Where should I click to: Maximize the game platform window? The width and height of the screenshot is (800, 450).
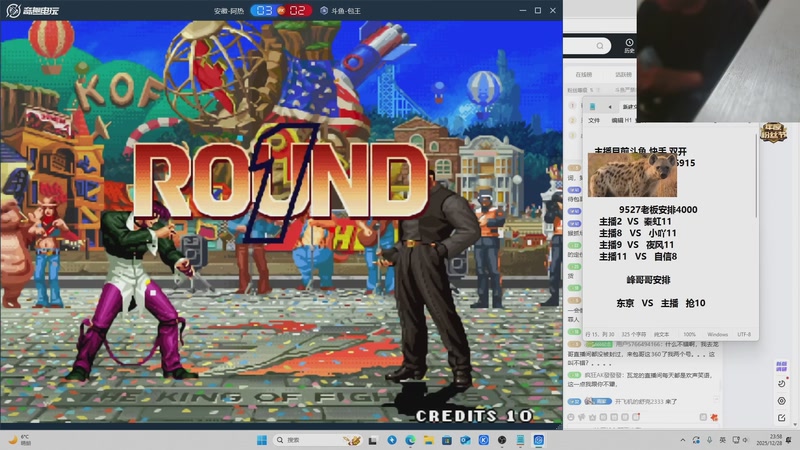point(538,10)
